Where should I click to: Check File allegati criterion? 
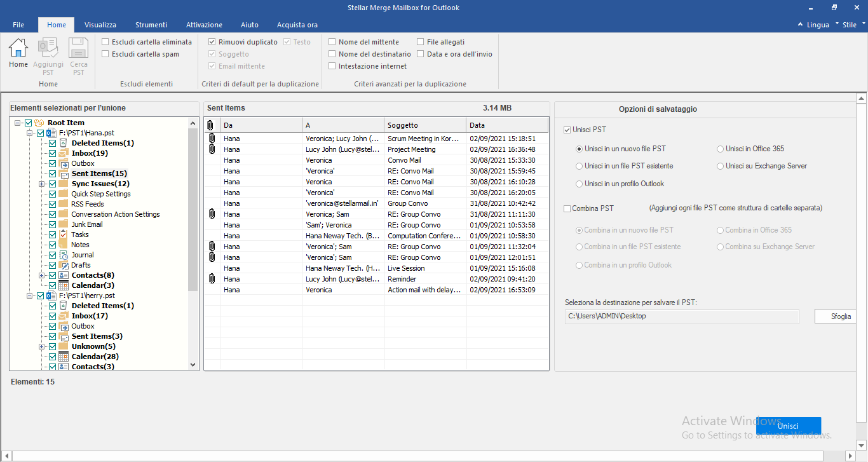pyautogui.click(x=421, y=42)
